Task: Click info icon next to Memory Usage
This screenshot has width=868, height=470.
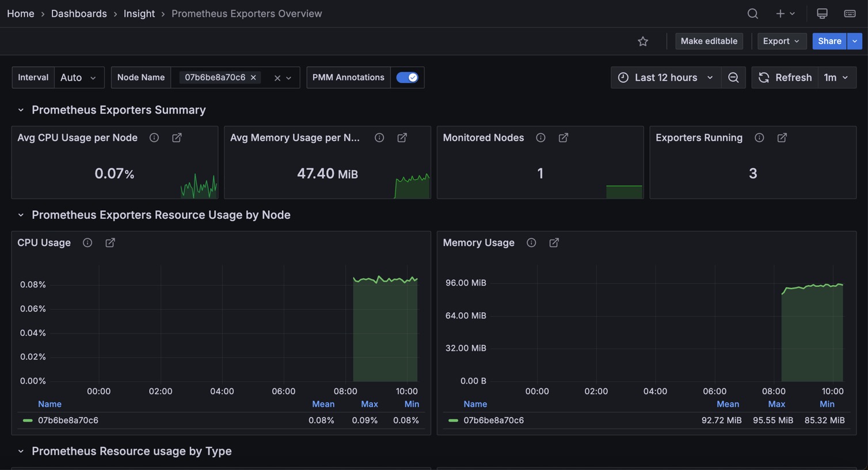Action: click(x=531, y=242)
